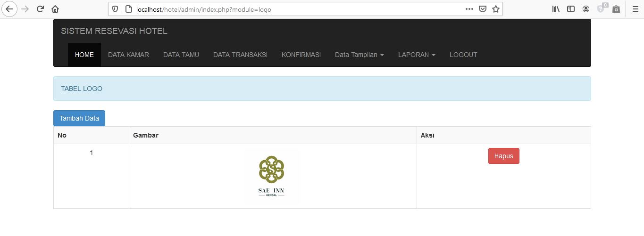The height and width of the screenshot is (236, 644).
Task: Click the Pocket save icon
Action: tap(483, 9)
